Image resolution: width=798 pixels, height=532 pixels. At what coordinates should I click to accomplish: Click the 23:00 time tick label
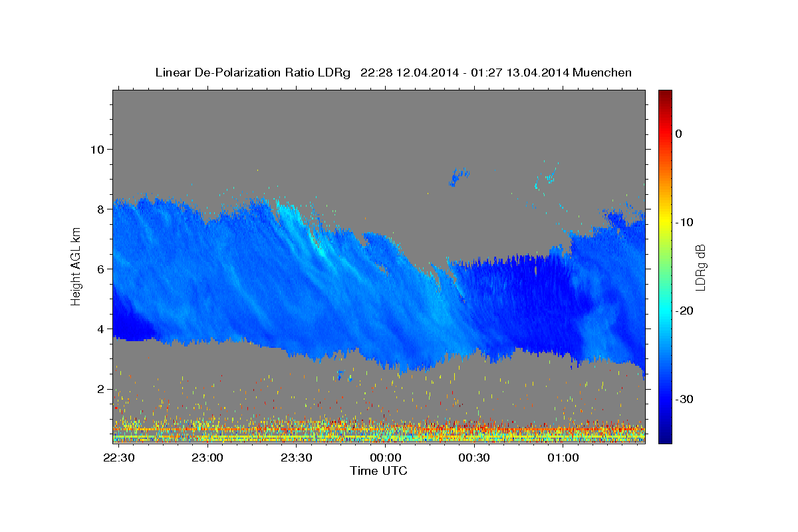click(x=207, y=458)
